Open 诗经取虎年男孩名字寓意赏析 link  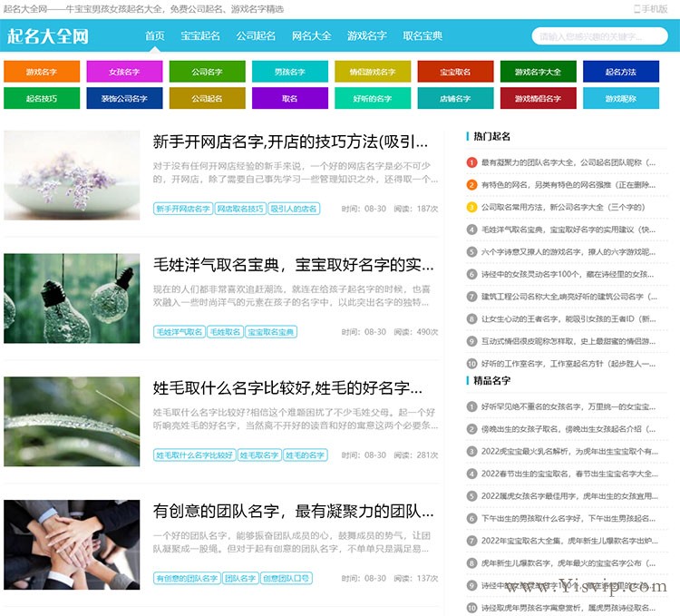click(568, 608)
